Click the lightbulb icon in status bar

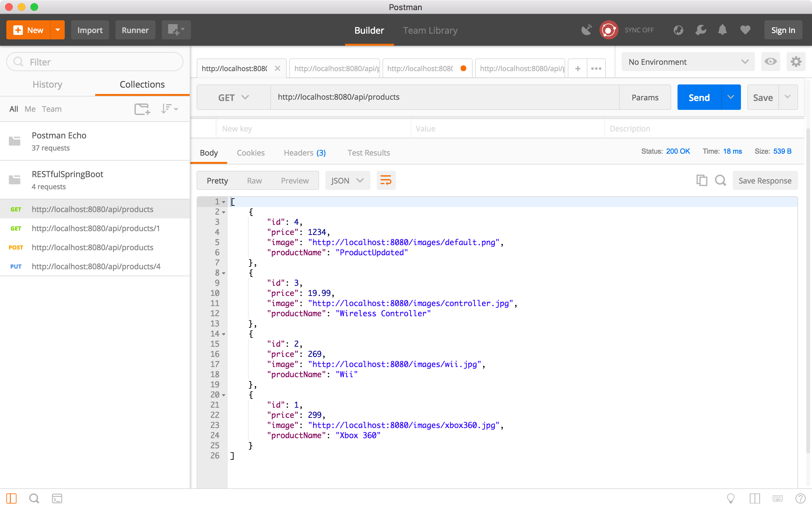pos(730,498)
